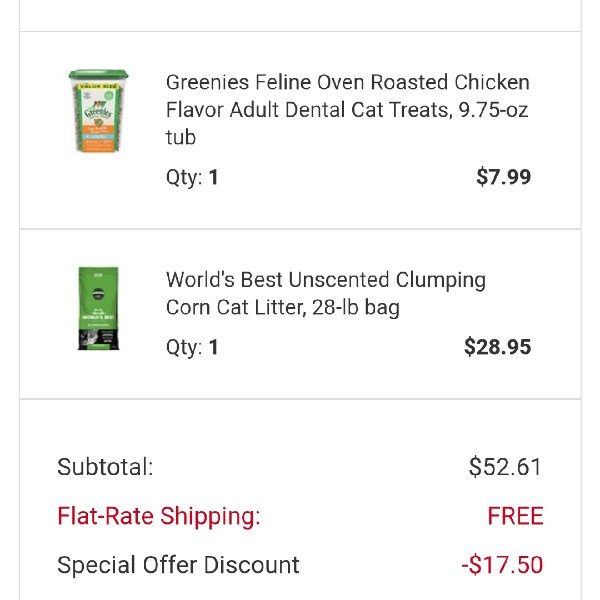Image resolution: width=600 pixels, height=600 pixels.
Task: Click the Special Offer Discount label
Action: click(x=178, y=565)
